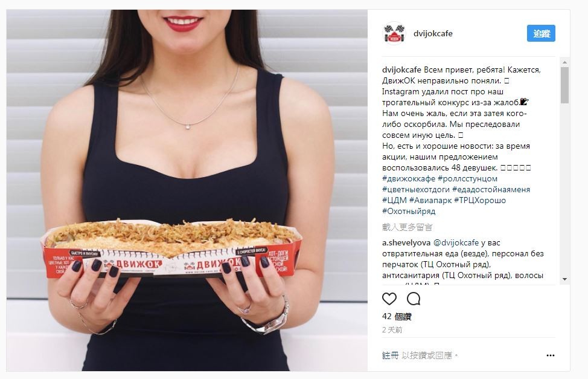Click the scrollbar down arrow in comments
The width and height of the screenshot is (588, 379).
pyautogui.click(x=564, y=279)
